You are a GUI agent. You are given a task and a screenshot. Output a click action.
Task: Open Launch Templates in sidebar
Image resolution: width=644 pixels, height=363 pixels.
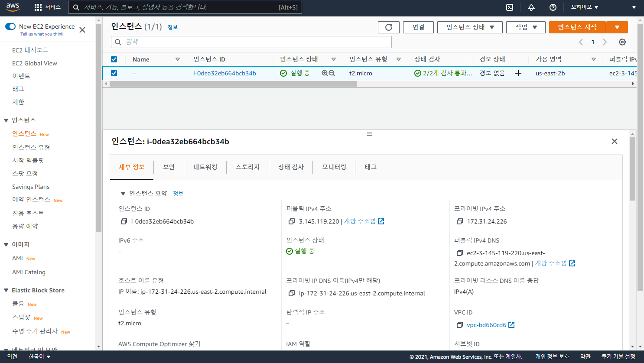pos(28,161)
